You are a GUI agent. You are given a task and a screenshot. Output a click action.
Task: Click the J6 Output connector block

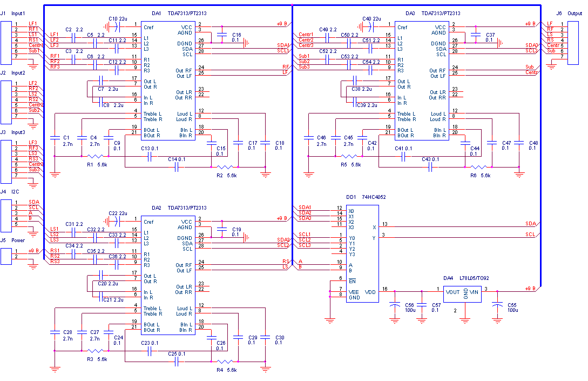pos(573,43)
